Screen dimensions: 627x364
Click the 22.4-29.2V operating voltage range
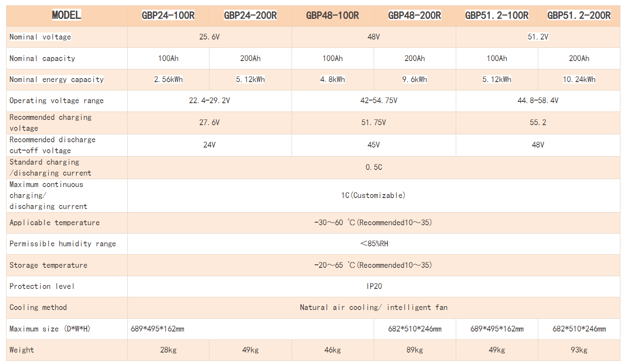click(x=209, y=101)
